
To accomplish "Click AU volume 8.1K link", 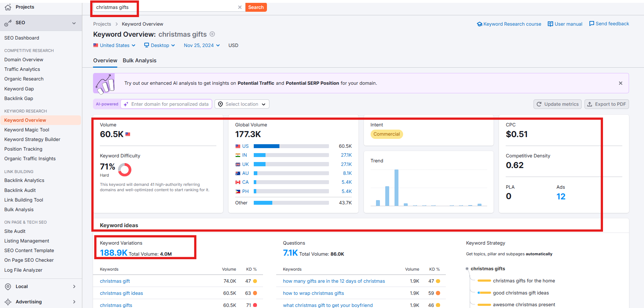I will [x=347, y=173].
